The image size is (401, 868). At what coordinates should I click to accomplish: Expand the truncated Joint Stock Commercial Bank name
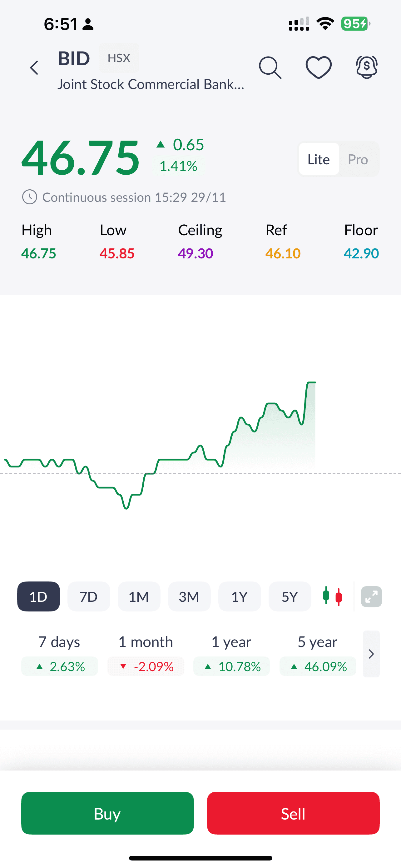point(151,84)
